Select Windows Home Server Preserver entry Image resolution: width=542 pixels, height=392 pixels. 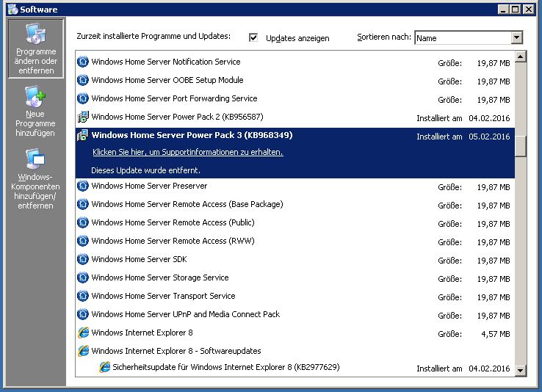point(295,186)
